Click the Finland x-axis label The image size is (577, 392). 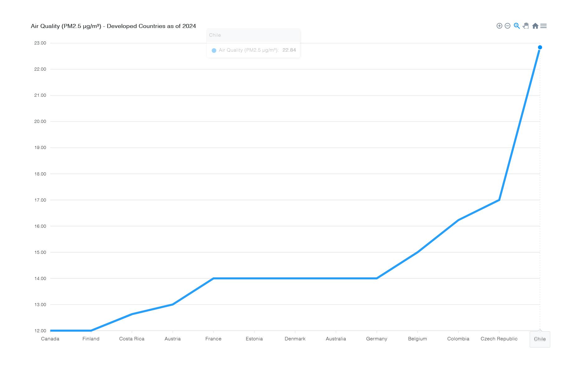(x=91, y=339)
